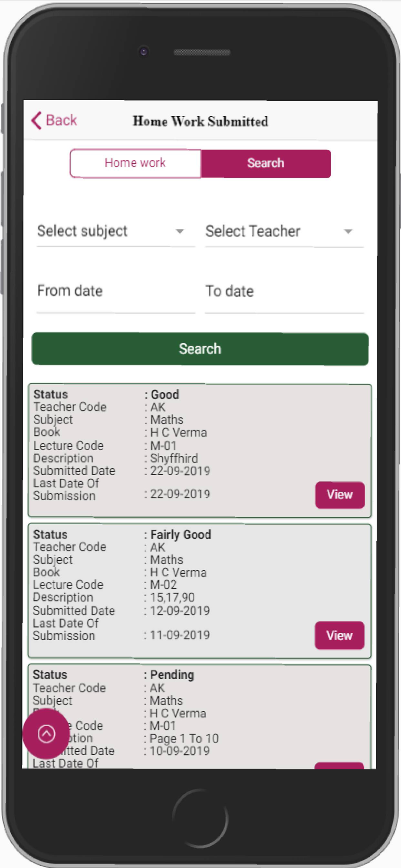Click the From date field
The height and width of the screenshot is (868, 401).
[116, 295]
